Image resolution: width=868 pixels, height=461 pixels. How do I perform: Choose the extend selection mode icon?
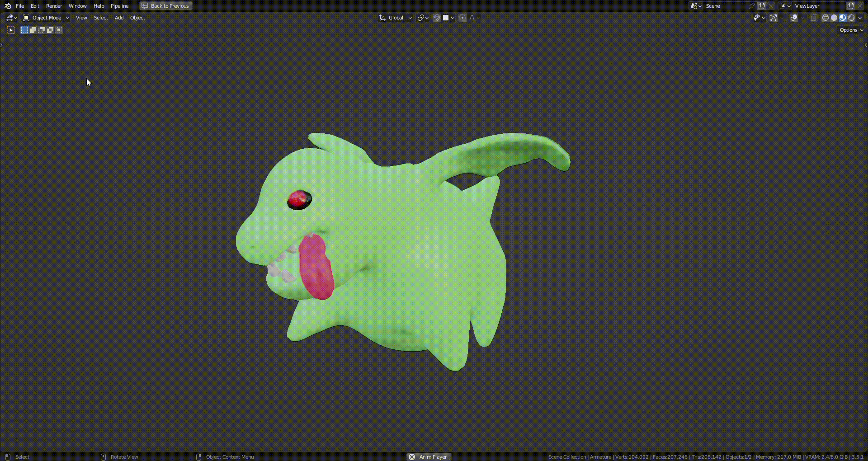point(33,30)
